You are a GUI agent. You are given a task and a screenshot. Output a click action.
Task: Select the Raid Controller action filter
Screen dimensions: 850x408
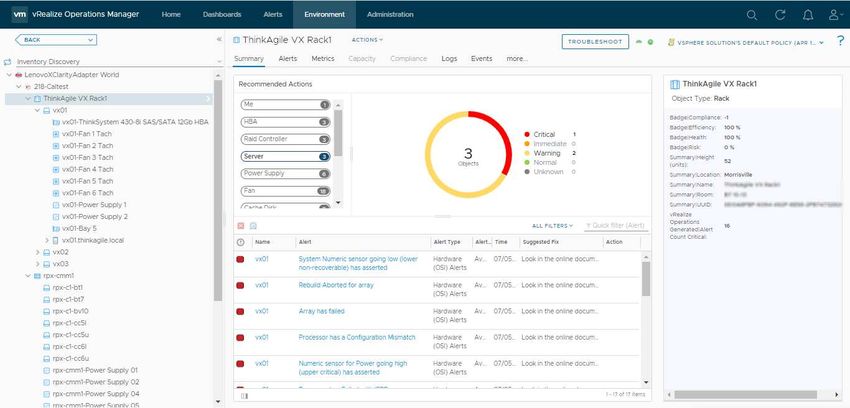(285, 139)
